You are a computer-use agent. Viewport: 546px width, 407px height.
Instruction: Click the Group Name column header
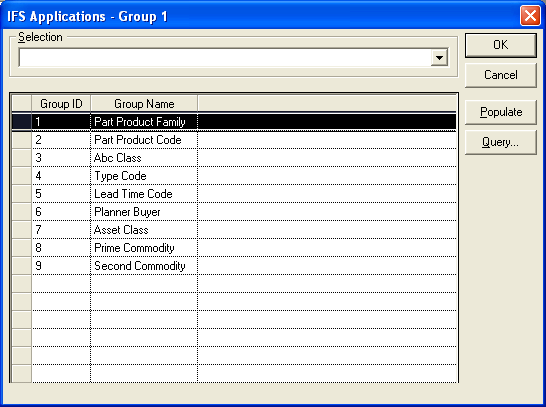click(x=144, y=104)
